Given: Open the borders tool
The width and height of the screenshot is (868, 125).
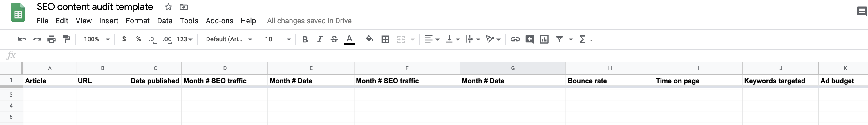Looking at the screenshot, I should point(385,39).
